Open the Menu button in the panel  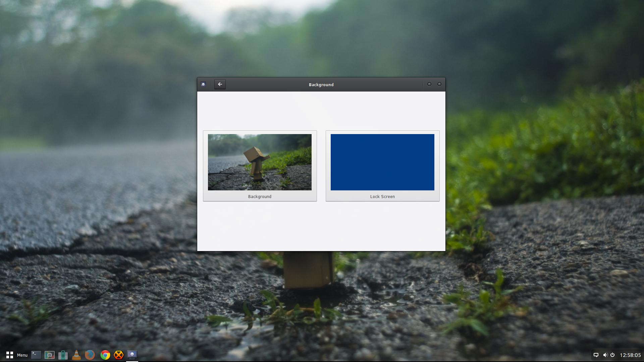pos(17,355)
